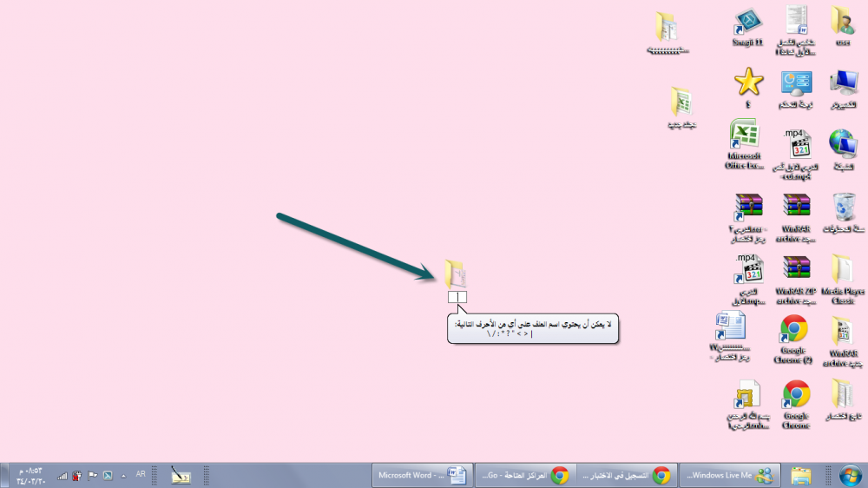The height and width of the screenshot is (488, 868).
Task: Click the Recycle Bin desktop icon
Action: 843,208
